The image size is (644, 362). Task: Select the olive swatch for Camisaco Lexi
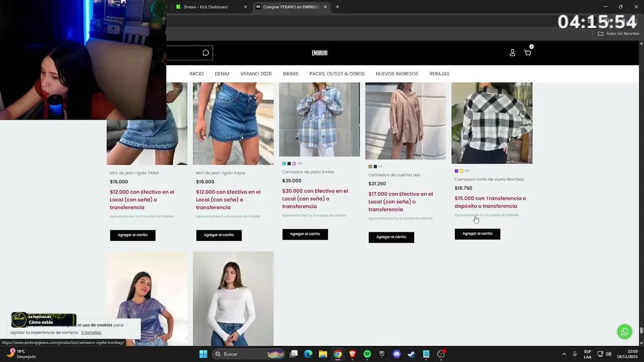370,166
